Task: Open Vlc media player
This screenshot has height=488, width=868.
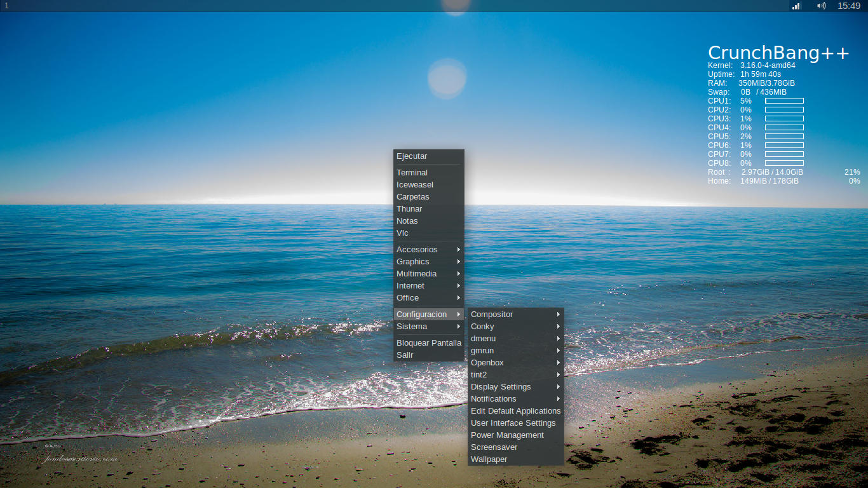Action: click(x=402, y=233)
